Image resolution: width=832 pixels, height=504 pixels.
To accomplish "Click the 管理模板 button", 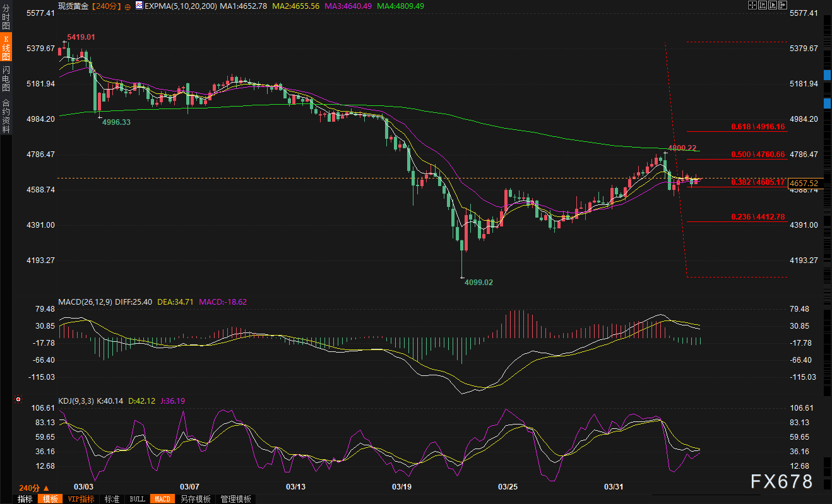I will 235,499.
